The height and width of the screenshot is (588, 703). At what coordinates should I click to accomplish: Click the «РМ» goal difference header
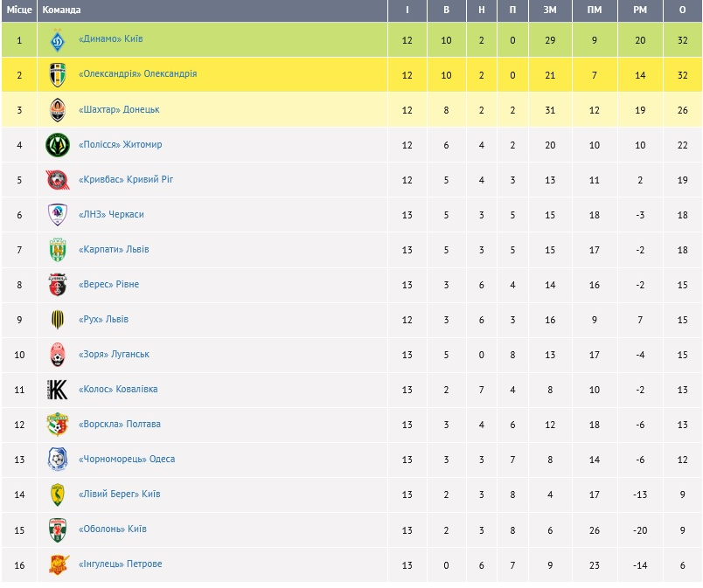click(640, 10)
